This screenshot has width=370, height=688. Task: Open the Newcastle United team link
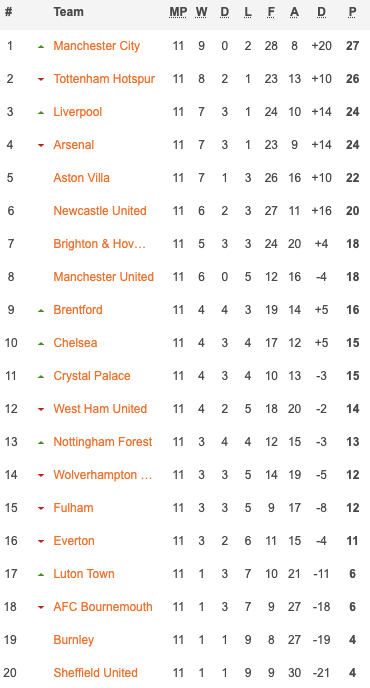pos(100,211)
